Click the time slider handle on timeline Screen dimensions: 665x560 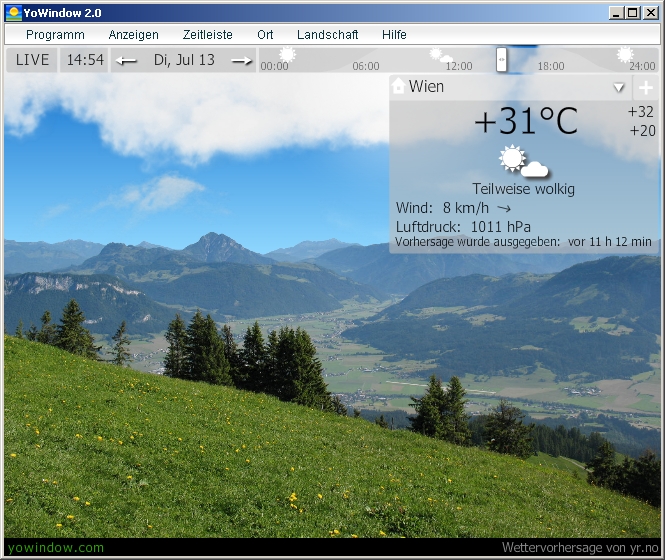pyautogui.click(x=501, y=59)
